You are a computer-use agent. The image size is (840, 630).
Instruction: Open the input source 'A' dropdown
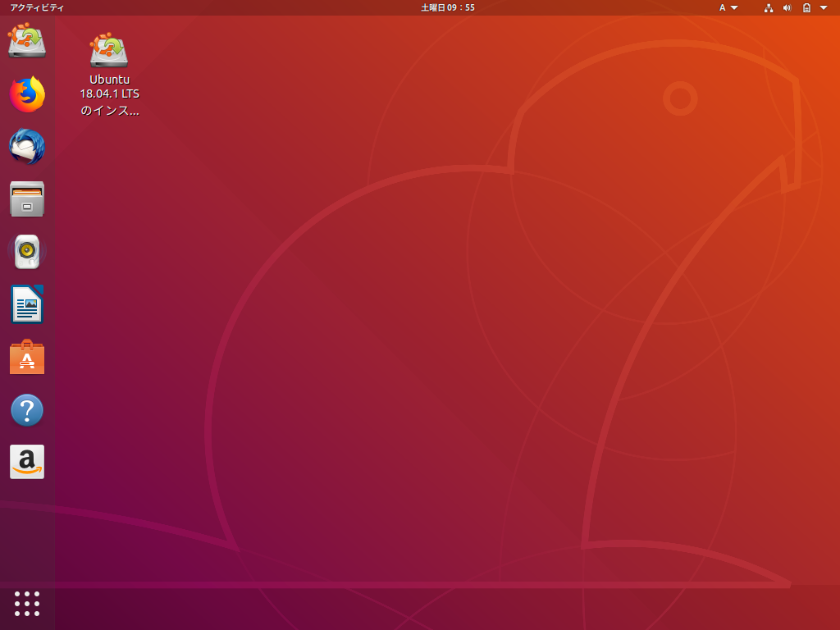point(728,7)
